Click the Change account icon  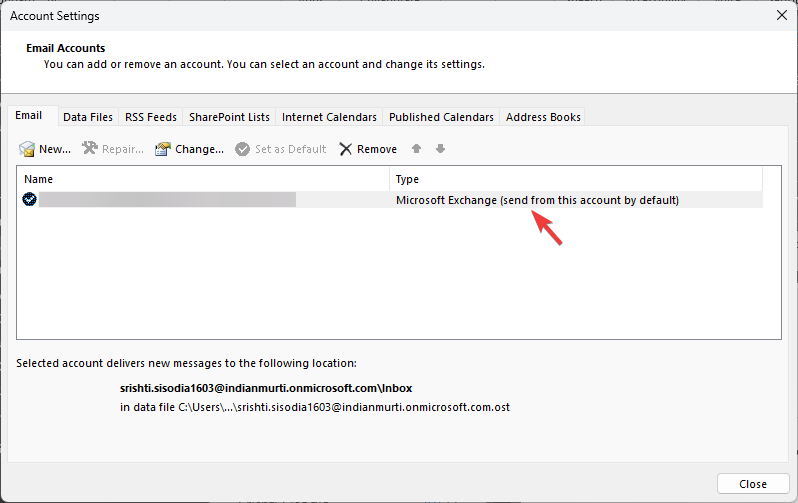pyautogui.click(x=162, y=149)
